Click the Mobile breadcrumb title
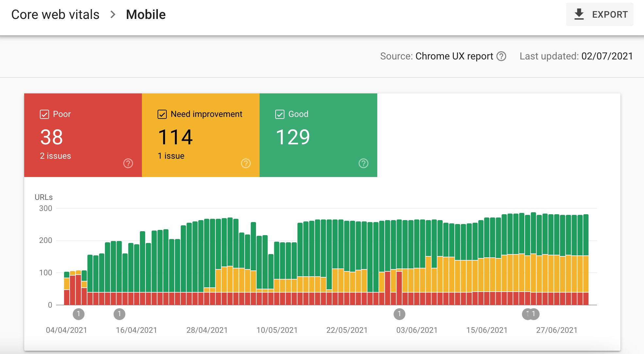 click(x=146, y=15)
